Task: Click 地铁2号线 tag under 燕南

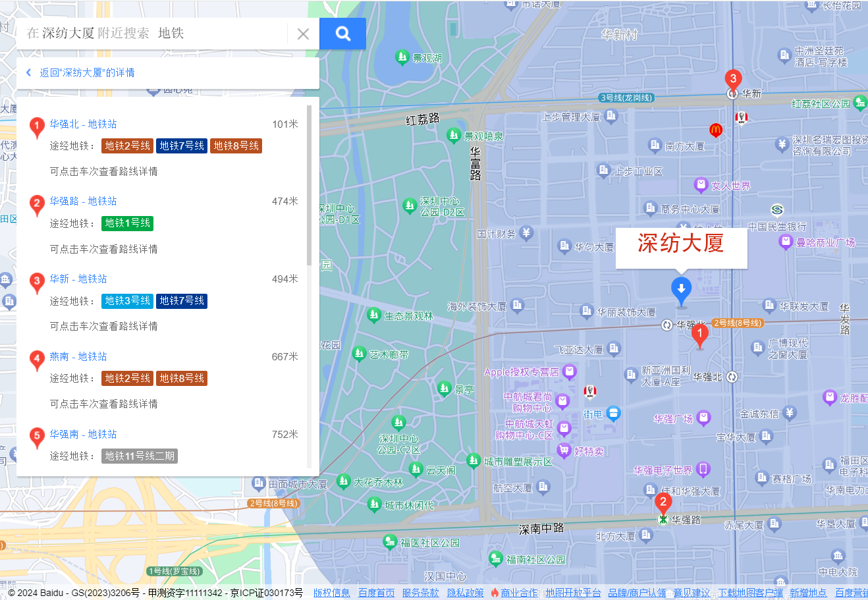Action: point(127,378)
